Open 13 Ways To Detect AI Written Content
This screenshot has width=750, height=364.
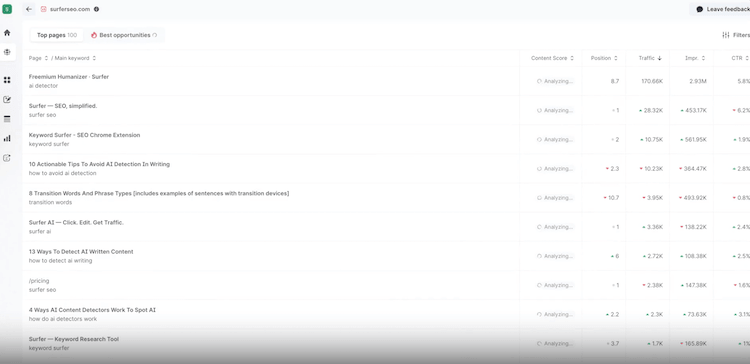81,252
